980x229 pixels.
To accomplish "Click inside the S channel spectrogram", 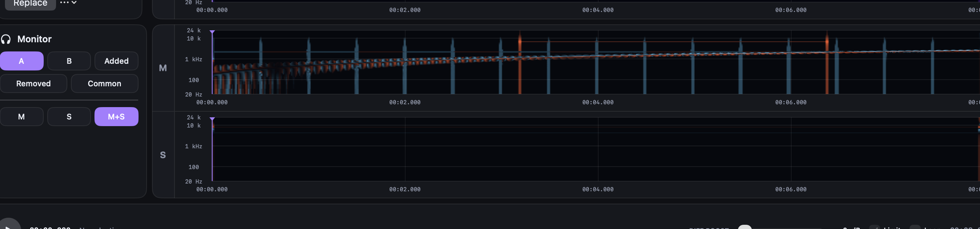I will pos(596,149).
